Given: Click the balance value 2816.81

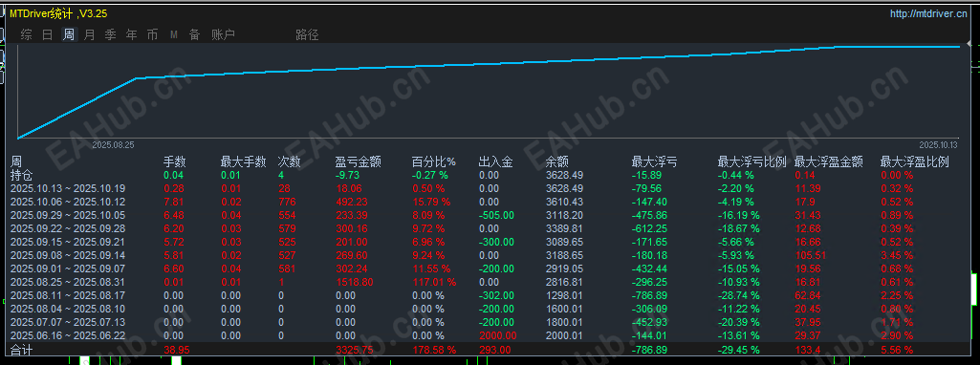Looking at the screenshot, I should tap(564, 282).
